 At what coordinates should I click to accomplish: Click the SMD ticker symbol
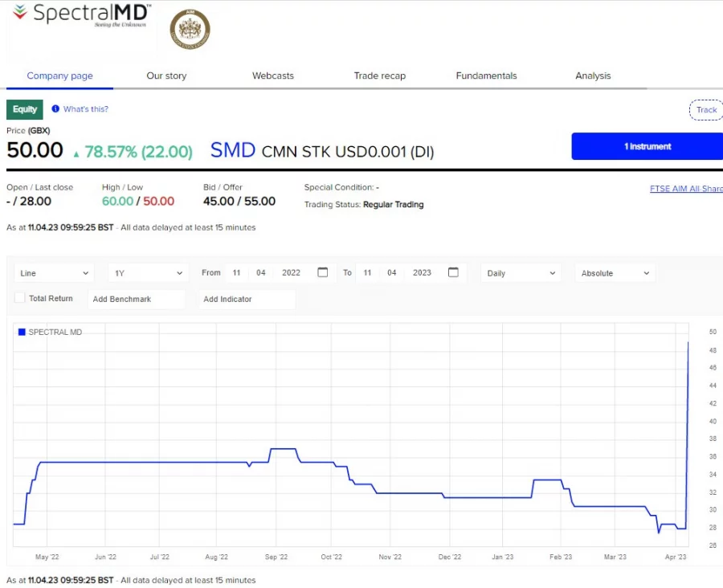[232, 149]
